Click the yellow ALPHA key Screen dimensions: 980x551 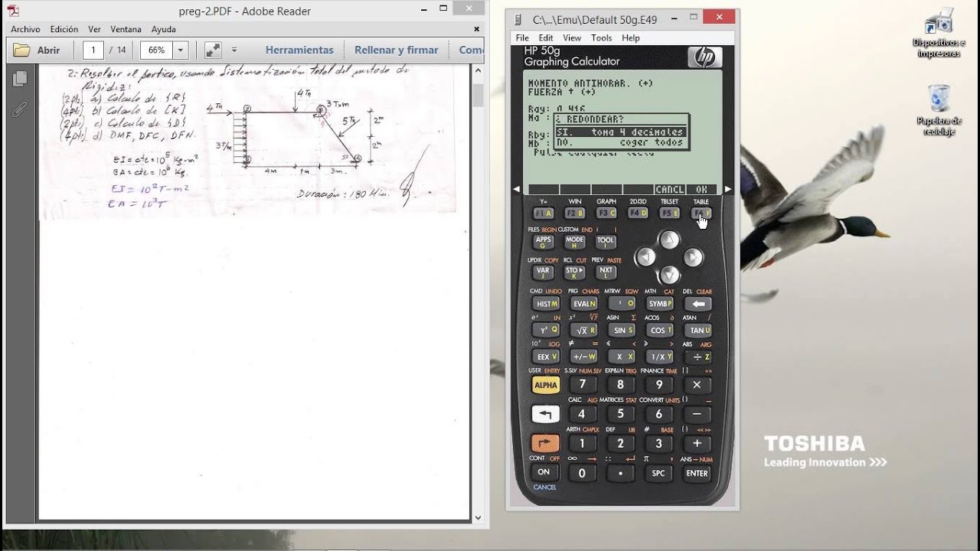tap(546, 385)
